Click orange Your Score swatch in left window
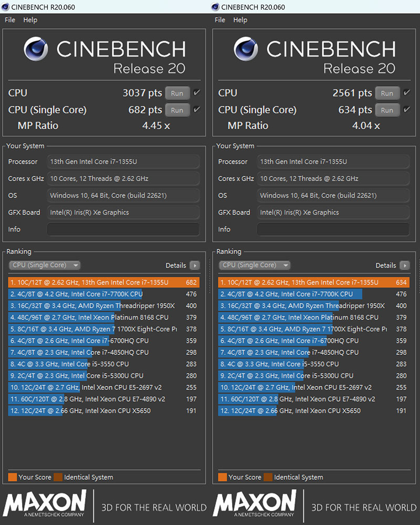The height and width of the screenshot is (525, 420). point(13,477)
